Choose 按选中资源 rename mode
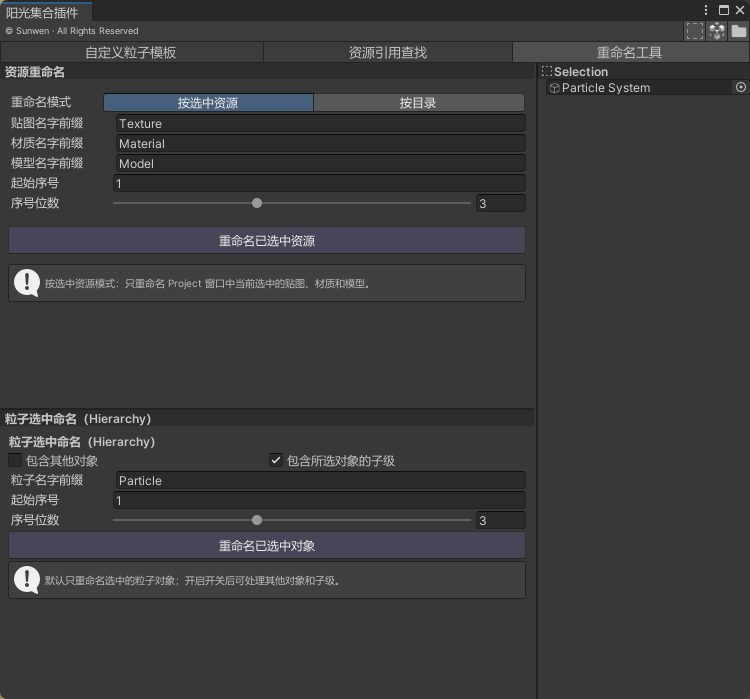This screenshot has width=750, height=699. pyautogui.click(x=208, y=102)
